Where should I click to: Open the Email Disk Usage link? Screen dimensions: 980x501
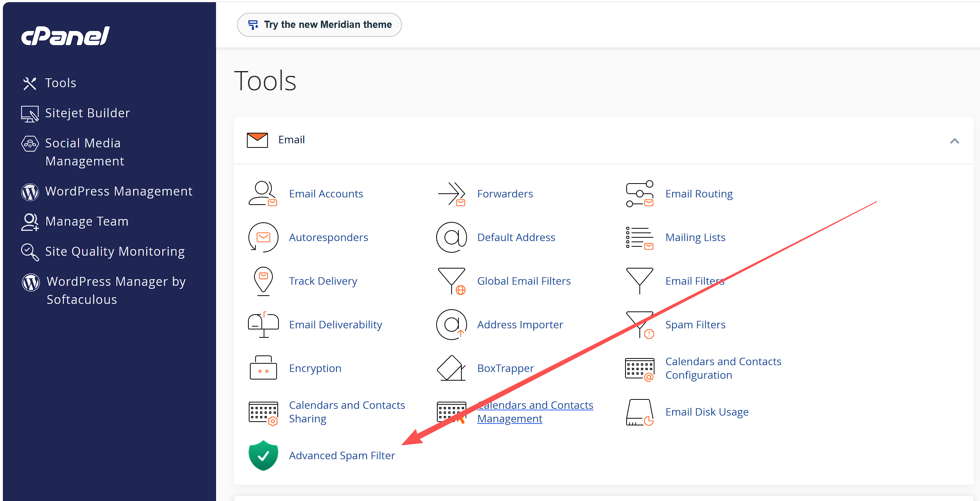(706, 412)
